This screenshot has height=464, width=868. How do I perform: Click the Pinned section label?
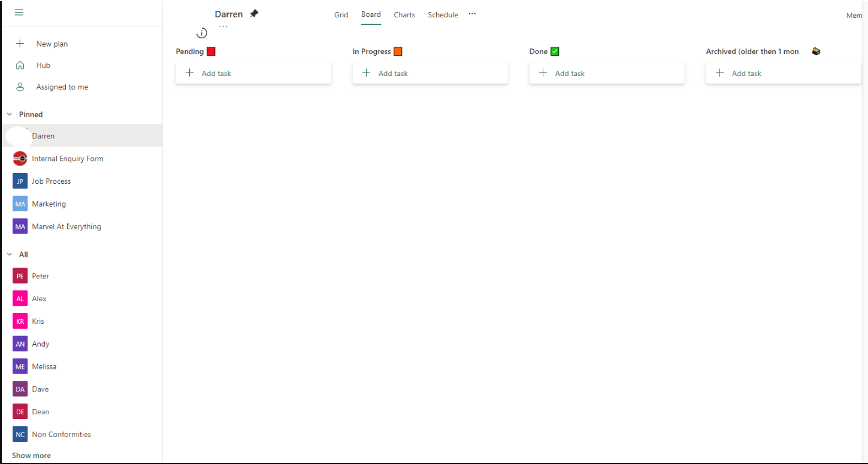click(x=31, y=114)
